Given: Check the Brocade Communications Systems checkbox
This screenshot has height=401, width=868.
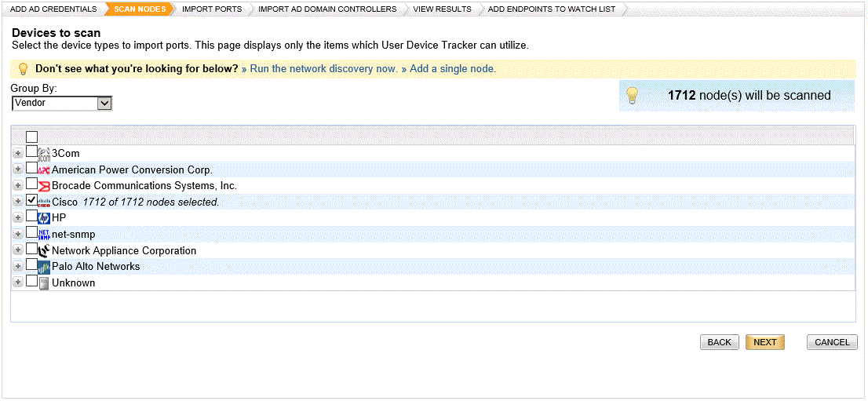Looking at the screenshot, I should pos(32,184).
